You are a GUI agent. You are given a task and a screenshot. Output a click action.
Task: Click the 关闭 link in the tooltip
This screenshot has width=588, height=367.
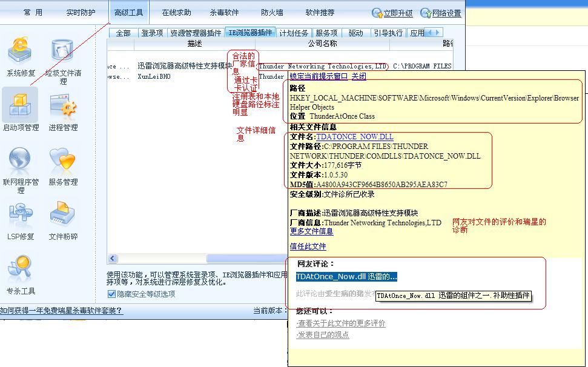click(359, 76)
